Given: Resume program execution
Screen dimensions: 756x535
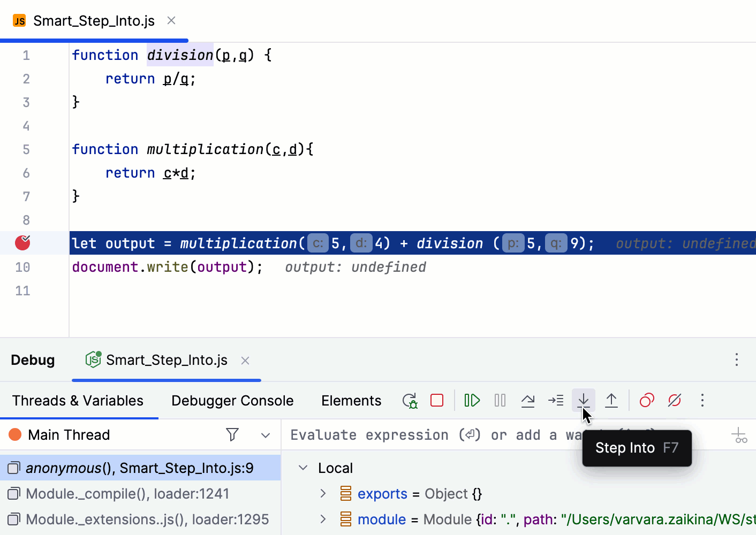Looking at the screenshot, I should pos(472,400).
